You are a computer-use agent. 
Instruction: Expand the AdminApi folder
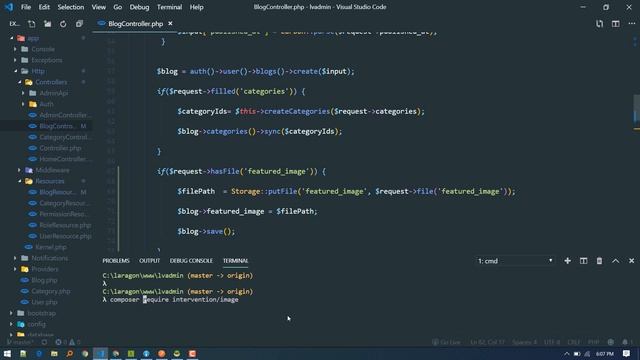click(53, 93)
